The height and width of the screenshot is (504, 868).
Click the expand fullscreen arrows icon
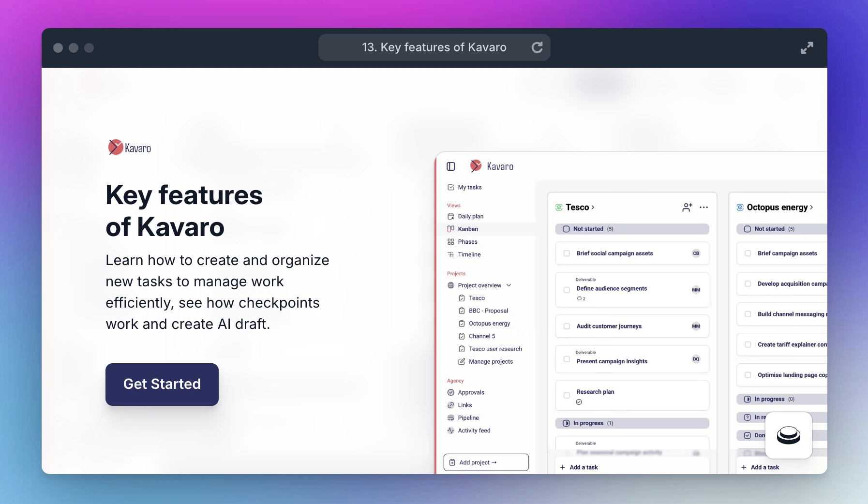[807, 48]
